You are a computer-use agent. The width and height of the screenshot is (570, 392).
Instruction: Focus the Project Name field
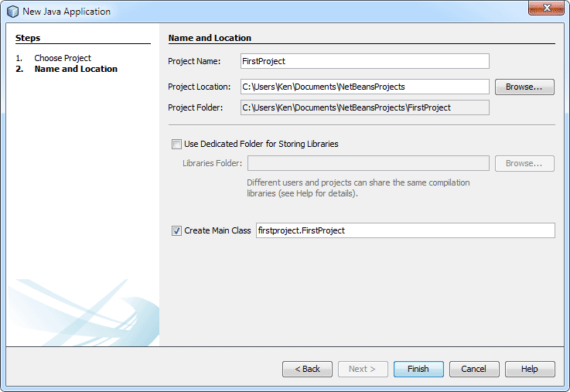point(364,61)
